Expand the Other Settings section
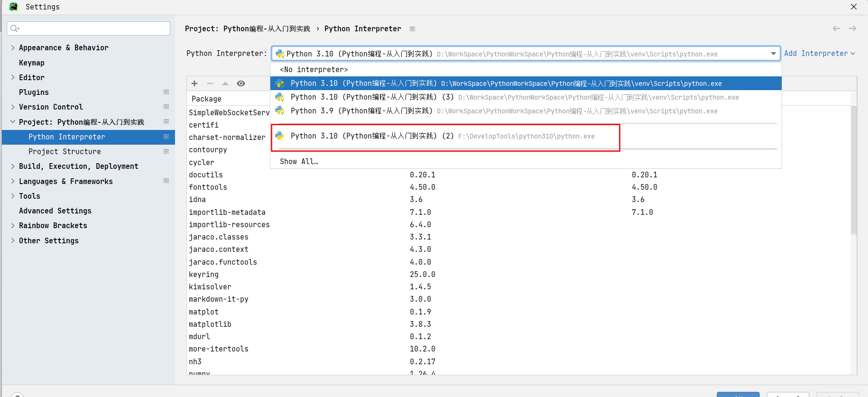Image resolution: width=868 pixels, height=397 pixels. [13, 240]
